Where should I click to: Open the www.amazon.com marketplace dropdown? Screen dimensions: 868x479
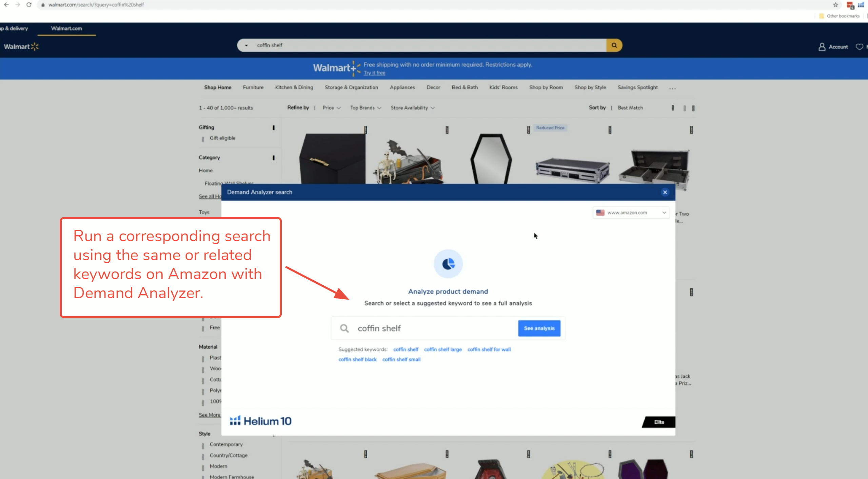631,213
